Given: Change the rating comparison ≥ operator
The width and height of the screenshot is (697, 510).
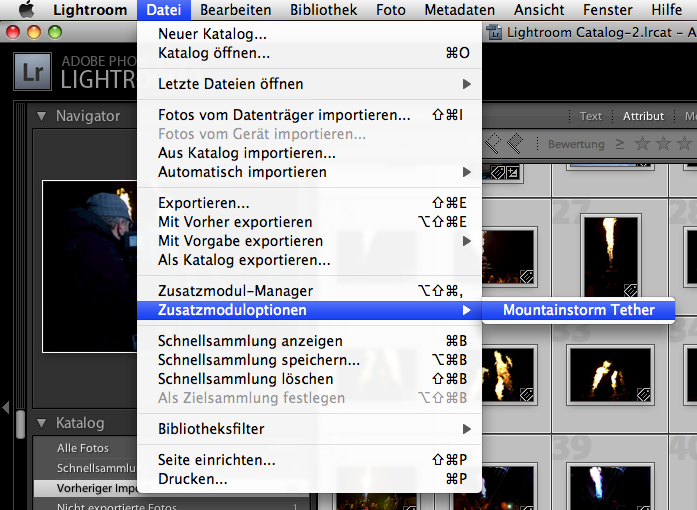Looking at the screenshot, I should click(620, 144).
